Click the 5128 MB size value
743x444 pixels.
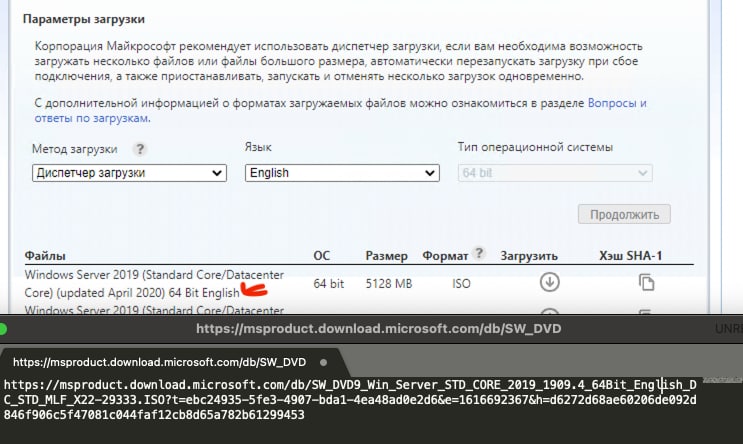pos(389,284)
